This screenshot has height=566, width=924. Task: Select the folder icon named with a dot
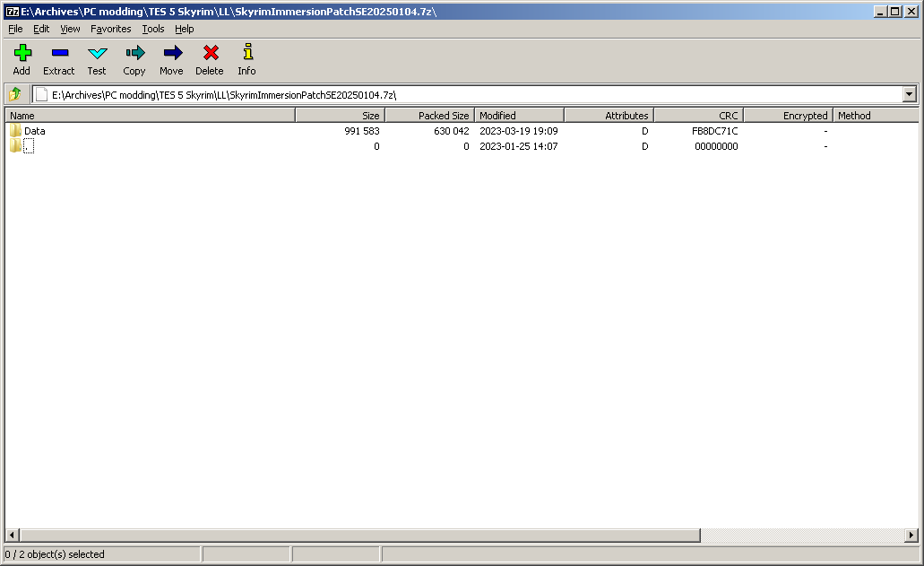[x=15, y=145]
